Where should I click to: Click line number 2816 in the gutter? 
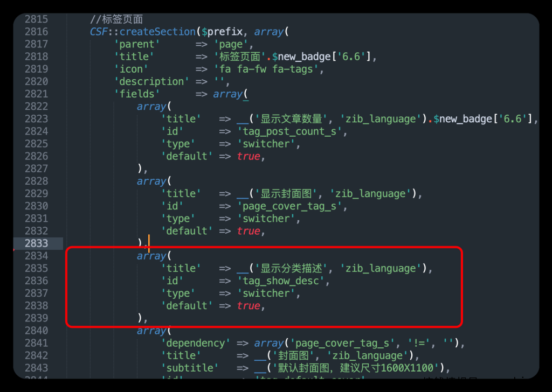[x=36, y=32]
